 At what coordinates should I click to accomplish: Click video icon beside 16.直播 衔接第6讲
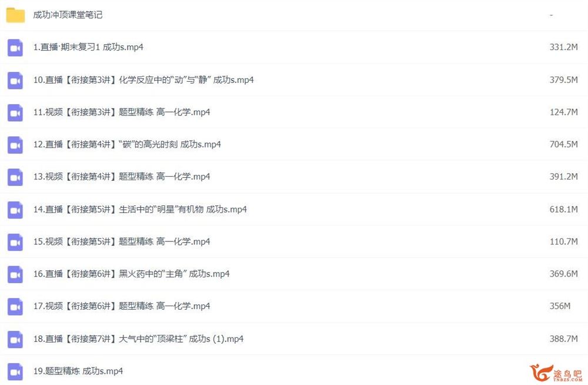[x=15, y=274]
